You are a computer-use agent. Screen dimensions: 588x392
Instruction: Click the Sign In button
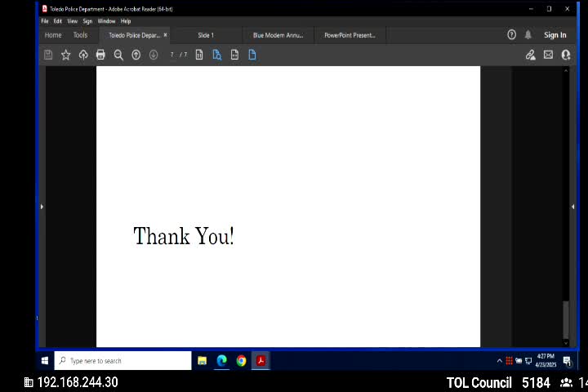555,35
